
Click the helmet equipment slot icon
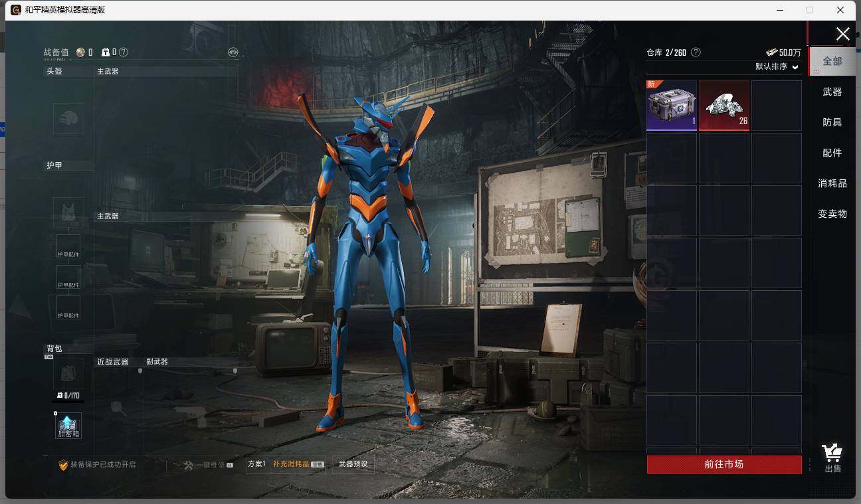click(x=68, y=118)
